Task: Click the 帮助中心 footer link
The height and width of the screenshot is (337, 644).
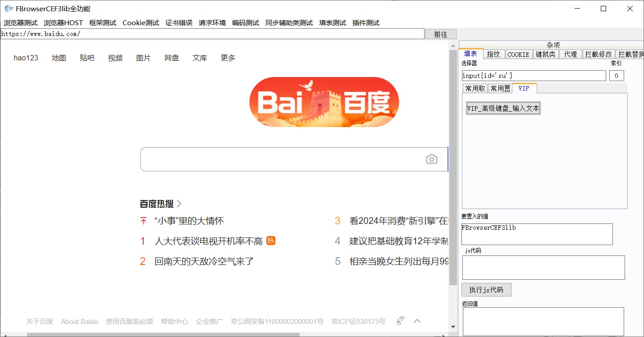Action: pyautogui.click(x=174, y=321)
